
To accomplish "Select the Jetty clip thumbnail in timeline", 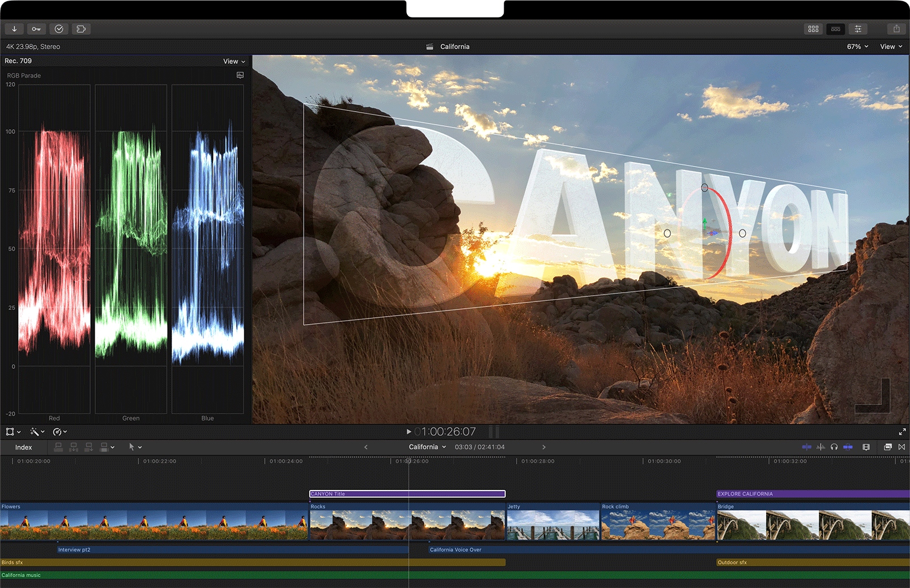I will [552, 525].
